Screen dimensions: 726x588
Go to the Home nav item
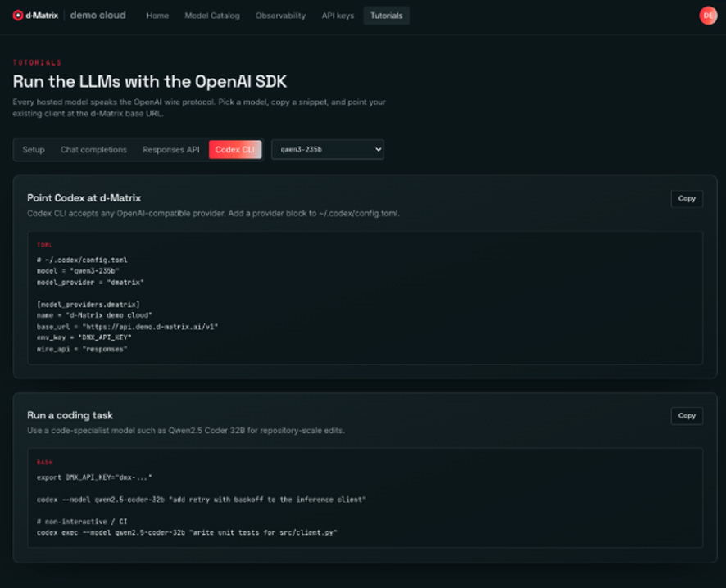click(157, 16)
